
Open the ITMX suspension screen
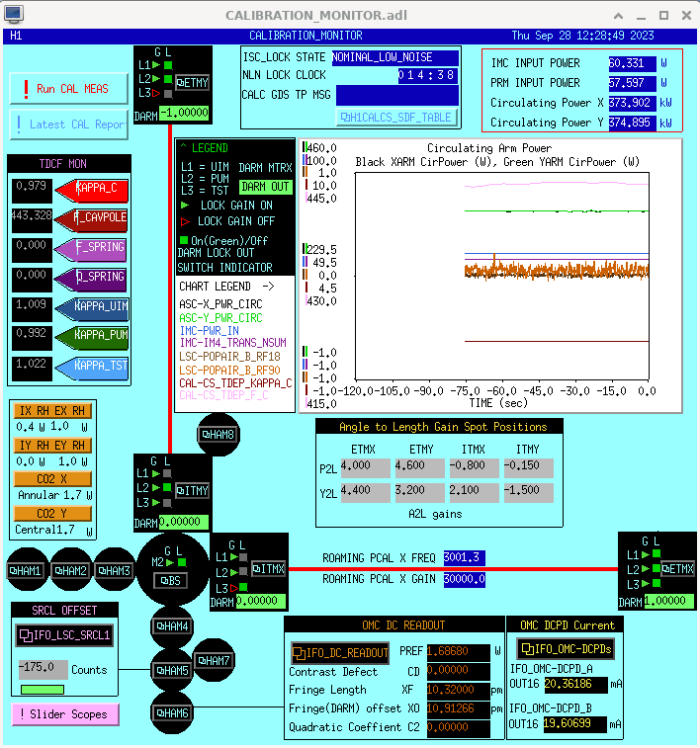(268, 568)
